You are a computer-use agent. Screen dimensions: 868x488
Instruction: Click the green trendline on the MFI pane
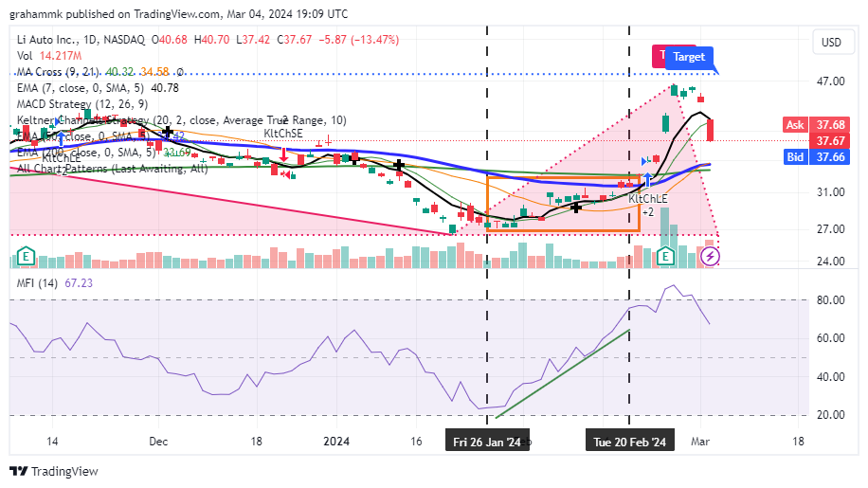(563, 374)
